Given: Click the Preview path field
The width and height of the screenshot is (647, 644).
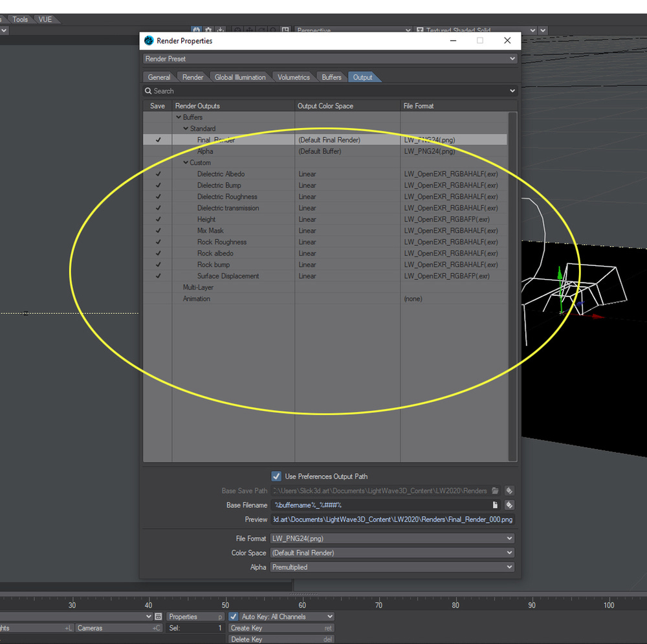Looking at the screenshot, I should click(393, 519).
